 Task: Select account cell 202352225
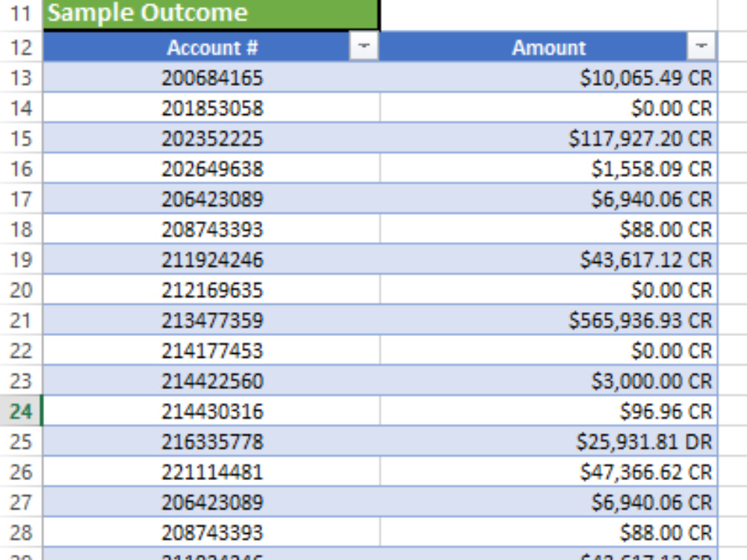(211, 139)
